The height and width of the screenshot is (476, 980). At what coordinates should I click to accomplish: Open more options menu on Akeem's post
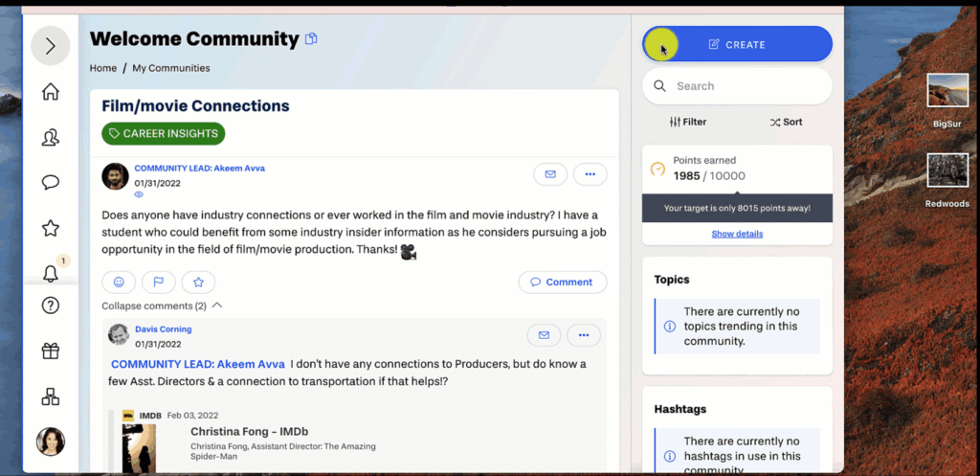pos(590,174)
